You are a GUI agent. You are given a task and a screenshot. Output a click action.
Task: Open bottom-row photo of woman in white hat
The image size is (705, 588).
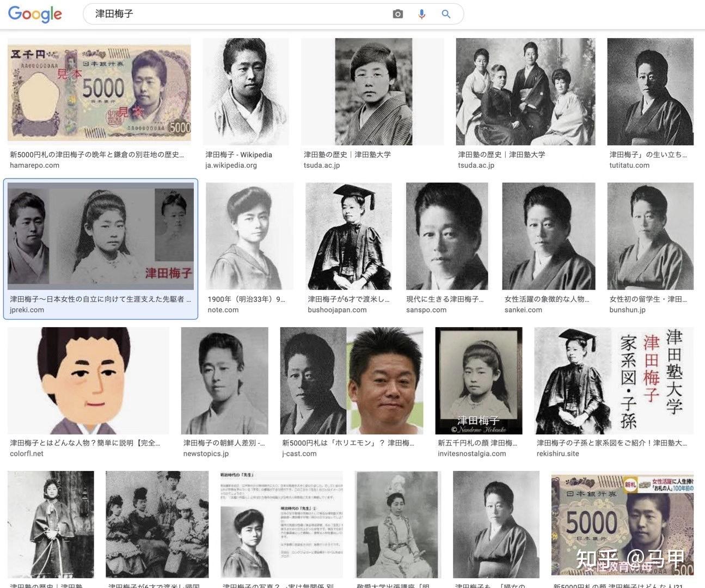(x=398, y=524)
